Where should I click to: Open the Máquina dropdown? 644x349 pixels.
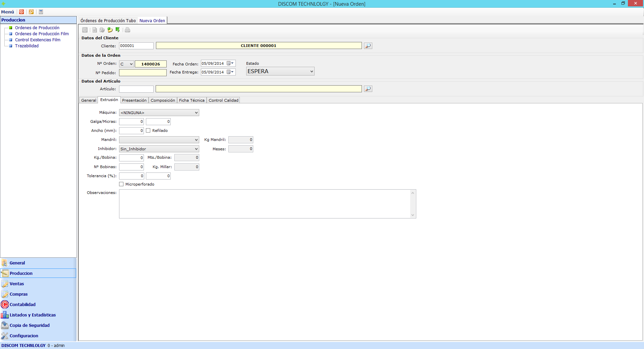159,113
